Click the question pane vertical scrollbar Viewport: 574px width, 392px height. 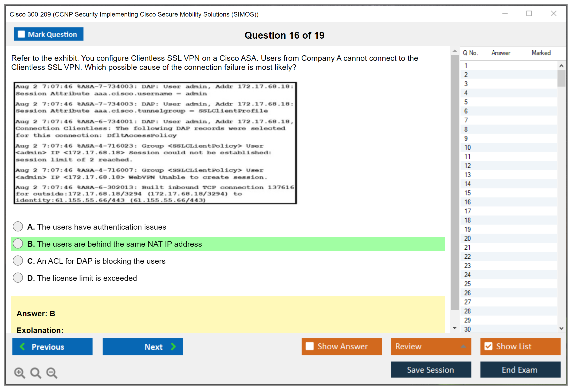pos(454,181)
